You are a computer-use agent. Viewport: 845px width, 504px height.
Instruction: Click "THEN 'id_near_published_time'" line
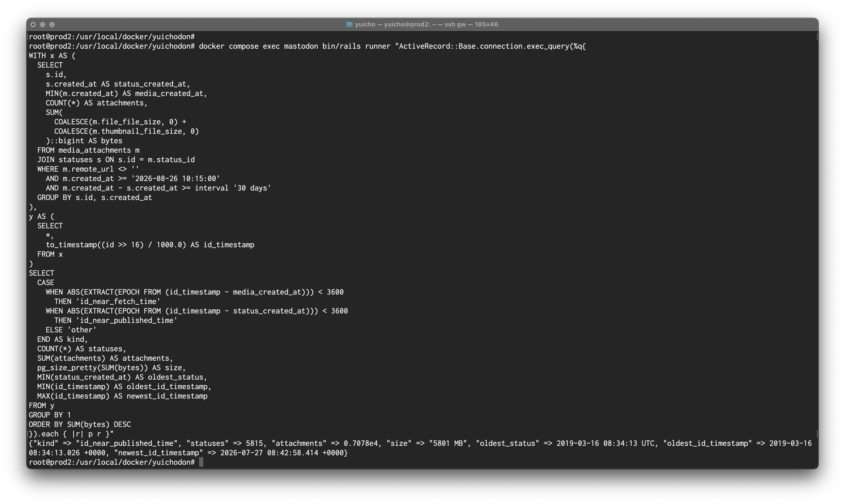[x=116, y=321]
